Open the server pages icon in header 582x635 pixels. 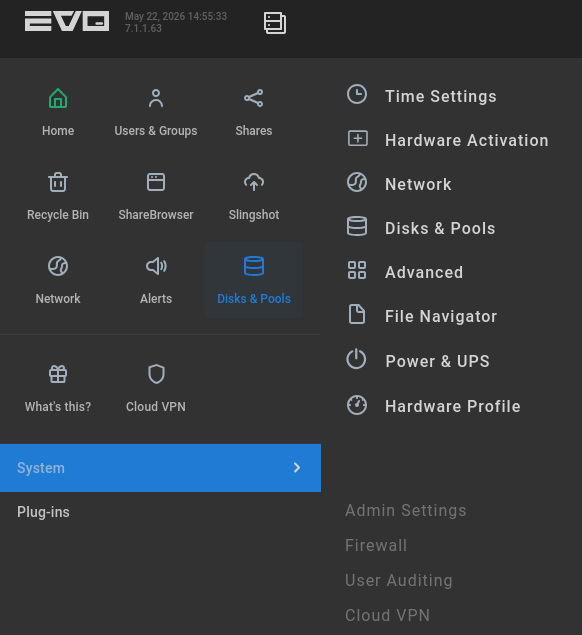click(275, 23)
